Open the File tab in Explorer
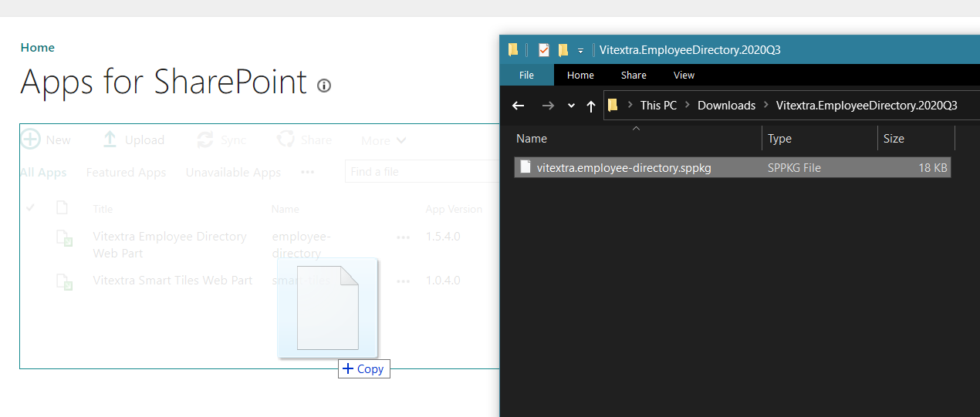Image resolution: width=980 pixels, height=417 pixels. click(527, 75)
